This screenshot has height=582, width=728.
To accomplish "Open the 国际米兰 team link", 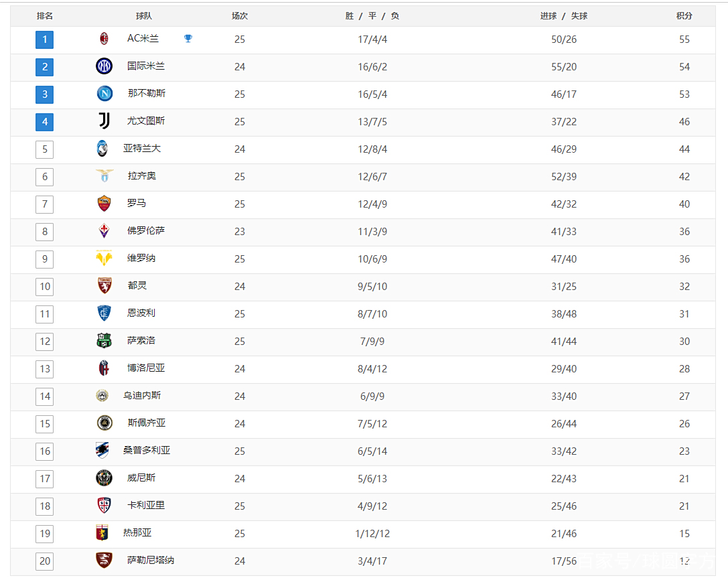I will [146, 66].
